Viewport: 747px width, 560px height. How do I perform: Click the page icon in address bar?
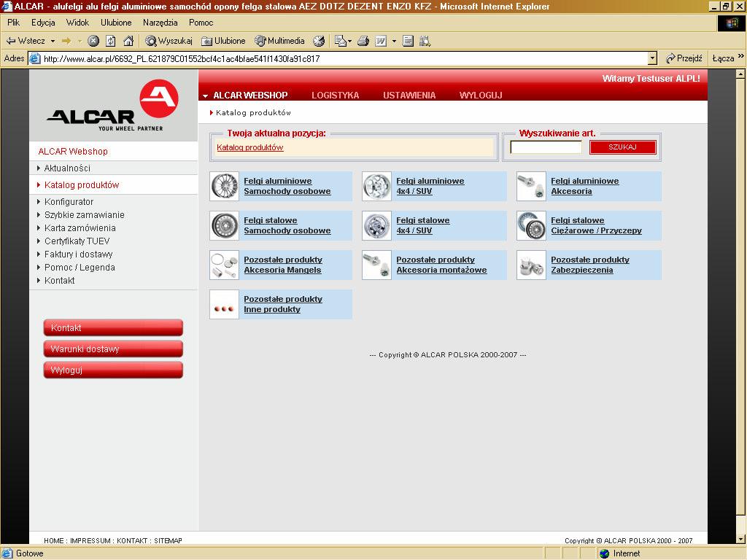[x=35, y=58]
